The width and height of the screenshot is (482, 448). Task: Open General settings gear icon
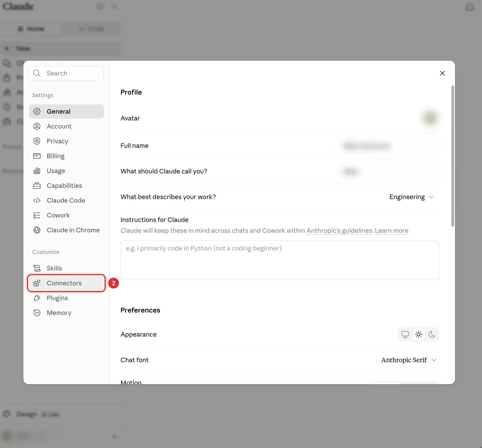coord(37,111)
